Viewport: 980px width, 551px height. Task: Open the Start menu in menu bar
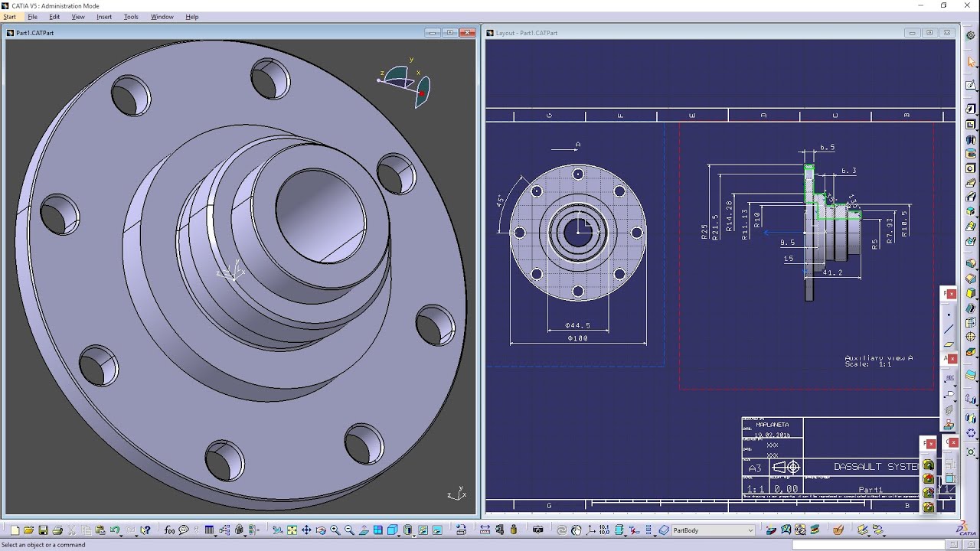click(9, 17)
